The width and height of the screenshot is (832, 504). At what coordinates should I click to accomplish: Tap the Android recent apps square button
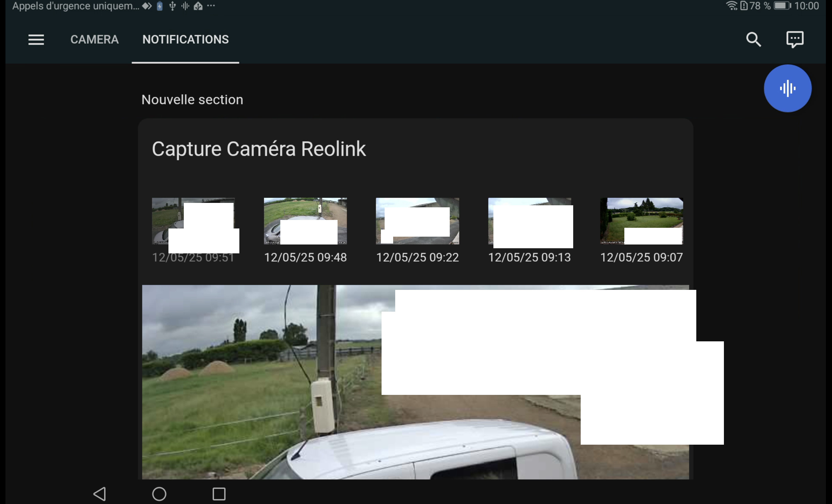[x=219, y=494]
